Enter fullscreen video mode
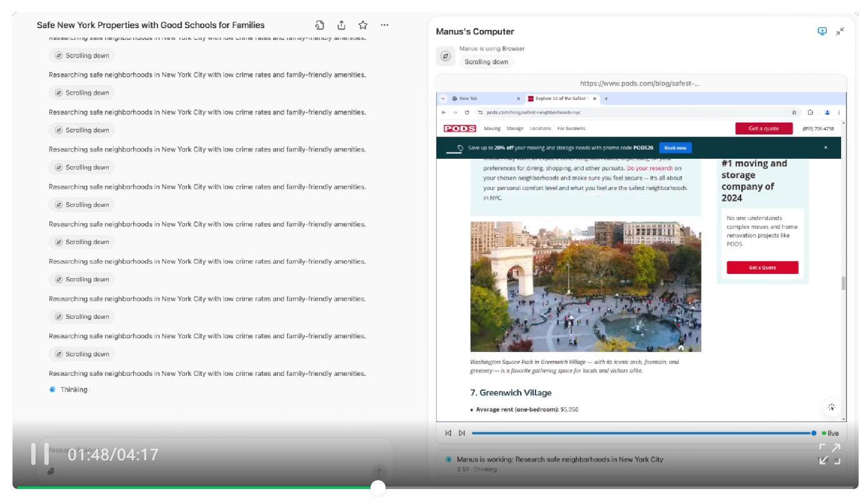Viewport: 868px width, 504px height. [x=830, y=454]
